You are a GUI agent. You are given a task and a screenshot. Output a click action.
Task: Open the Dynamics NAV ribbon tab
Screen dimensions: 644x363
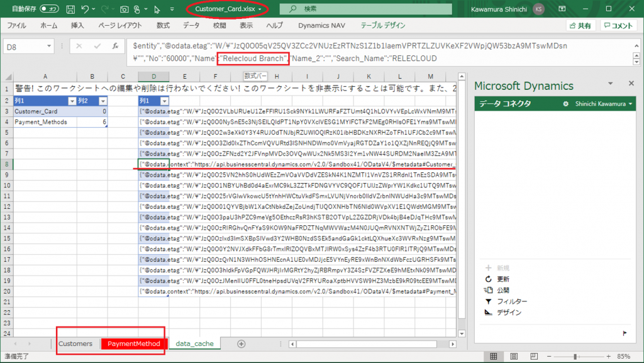pyautogui.click(x=321, y=25)
